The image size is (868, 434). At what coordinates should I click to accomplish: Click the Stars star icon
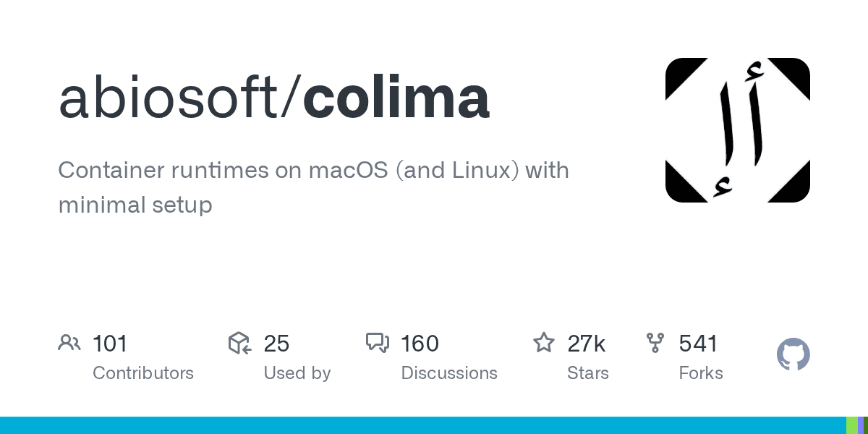pyautogui.click(x=543, y=342)
